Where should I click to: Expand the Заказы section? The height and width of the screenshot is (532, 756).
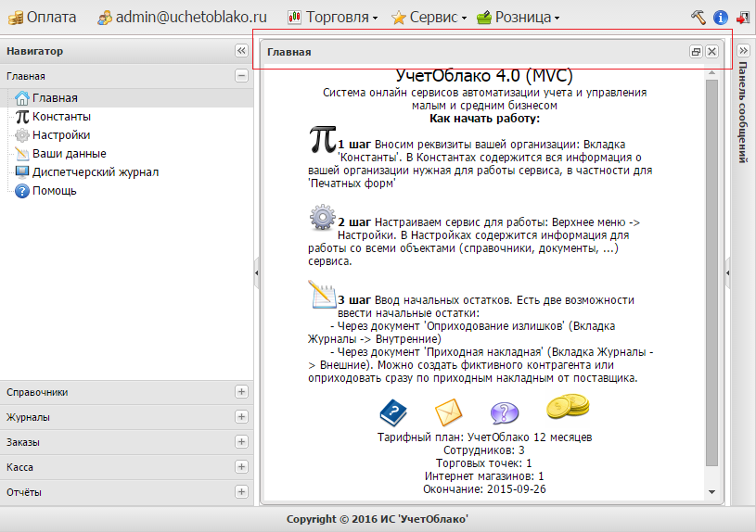(x=241, y=442)
